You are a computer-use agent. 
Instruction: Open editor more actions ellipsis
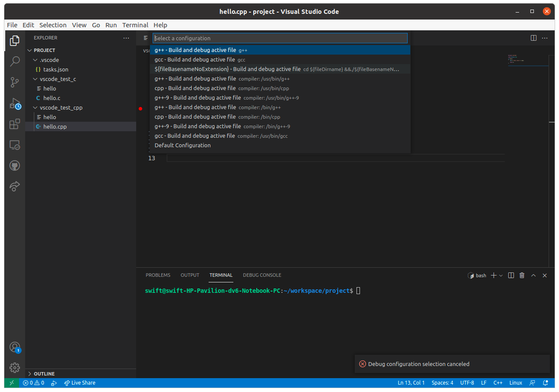545,38
